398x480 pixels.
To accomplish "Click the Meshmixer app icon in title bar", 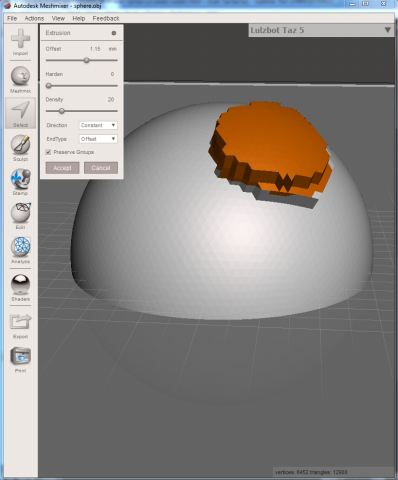I will coord(7,6).
